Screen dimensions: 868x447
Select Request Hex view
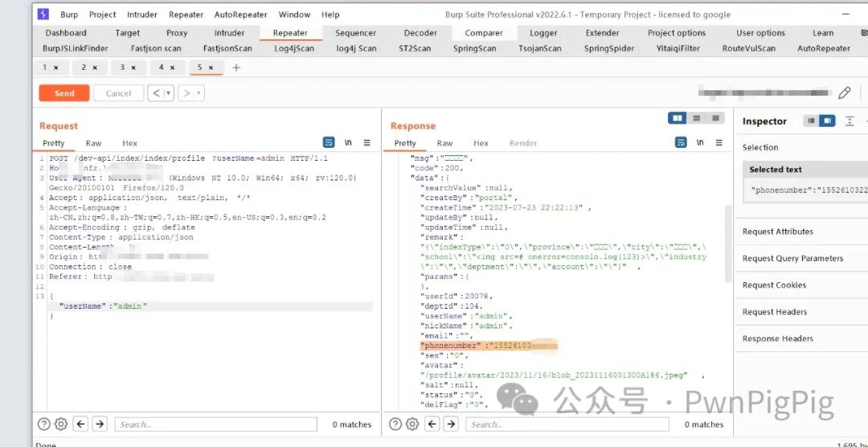(x=129, y=143)
